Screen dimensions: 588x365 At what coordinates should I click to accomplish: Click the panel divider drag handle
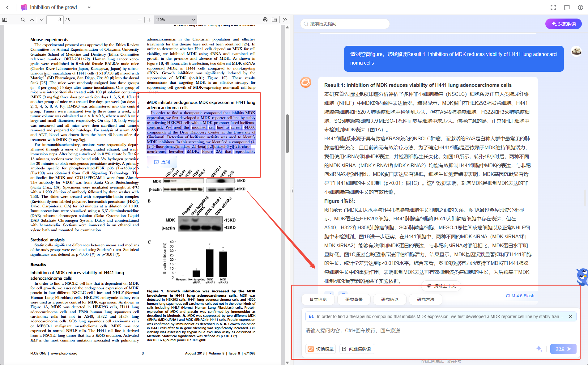pos(292,190)
